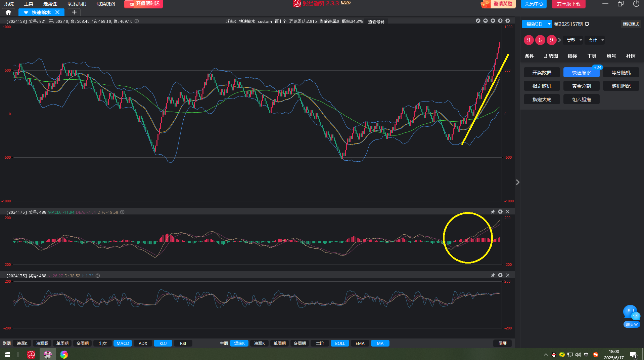Screen dimensions: 644x360
Task: Toggle EMA main chart indicator
Action: (360, 343)
